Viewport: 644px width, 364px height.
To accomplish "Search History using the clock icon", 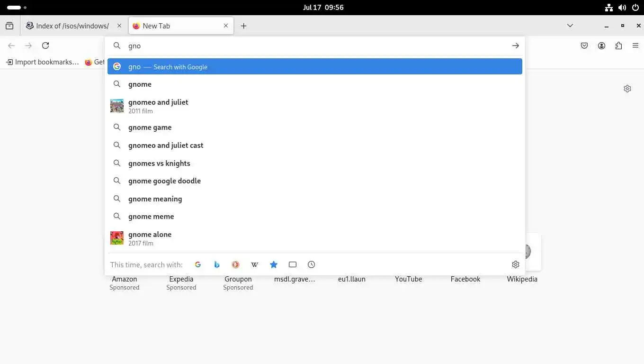I will pos(311,264).
